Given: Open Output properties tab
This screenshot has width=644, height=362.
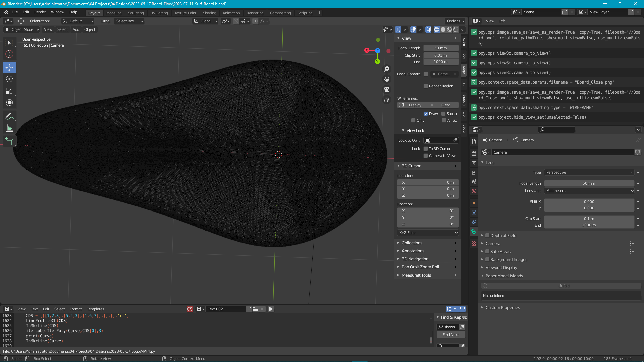Looking at the screenshot, I should click(x=474, y=163).
